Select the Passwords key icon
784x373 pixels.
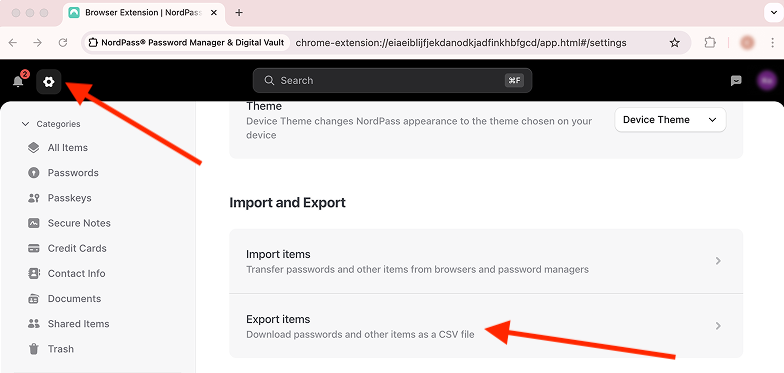34,172
